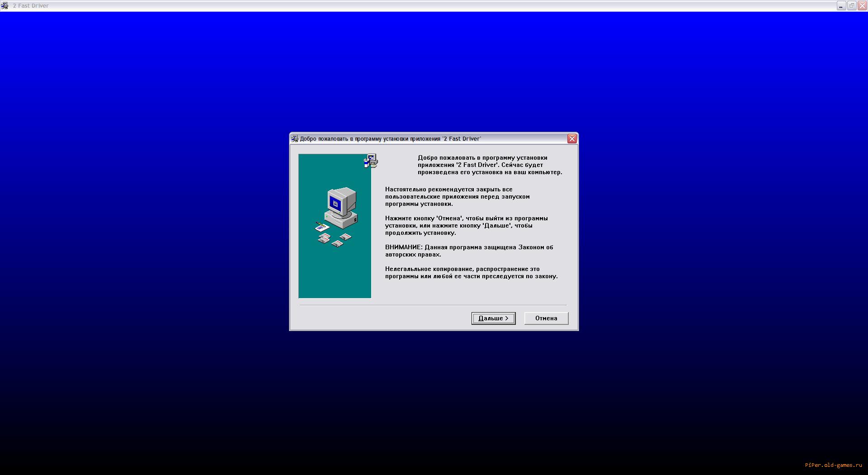Click the paragraph starting 'Настоятельно рекомендуется'

pos(457,196)
